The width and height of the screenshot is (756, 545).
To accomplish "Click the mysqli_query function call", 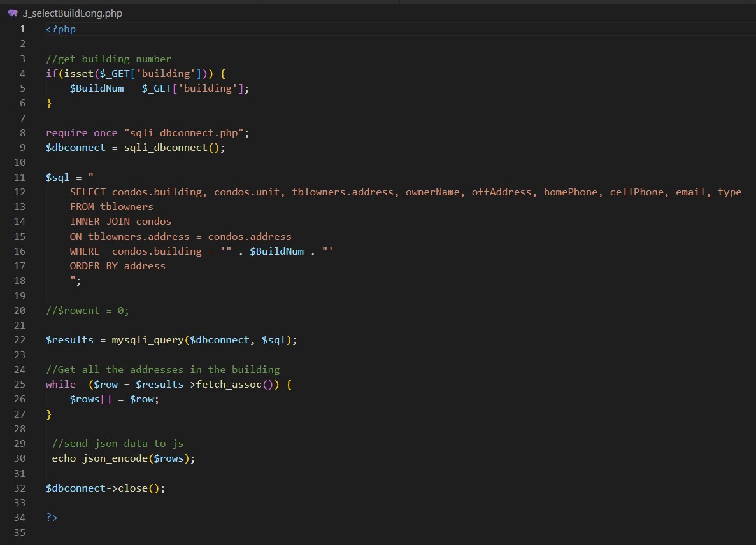I will tap(148, 340).
